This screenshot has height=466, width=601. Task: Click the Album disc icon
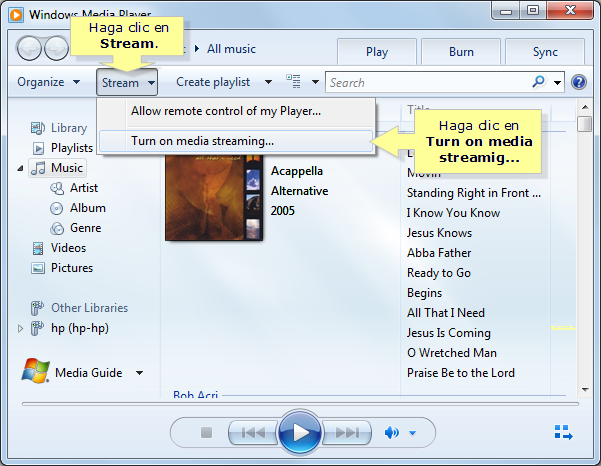[57, 208]
